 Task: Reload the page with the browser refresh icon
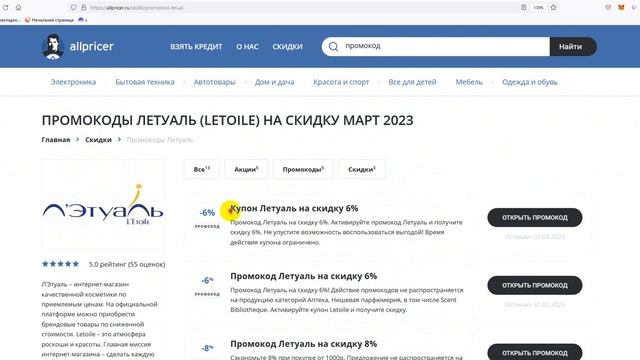pyautogui.click(x=5, y=7)
